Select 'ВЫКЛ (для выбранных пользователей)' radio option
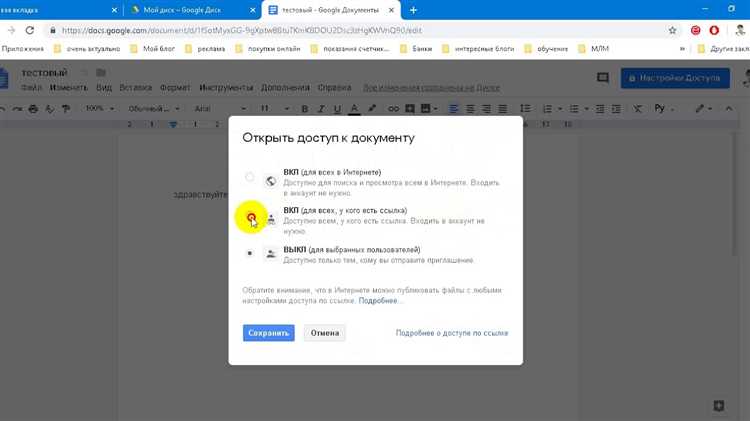 [x=250, y=254]
